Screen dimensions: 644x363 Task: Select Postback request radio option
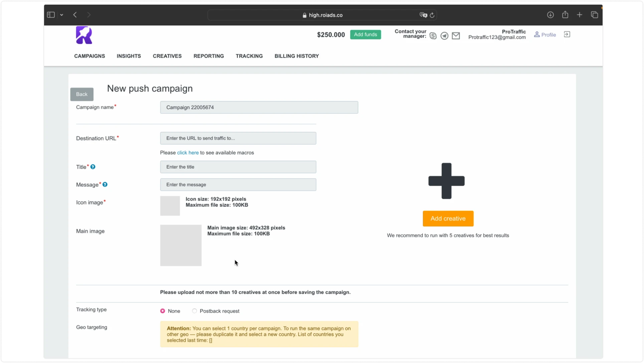click(x=194, y=311)
